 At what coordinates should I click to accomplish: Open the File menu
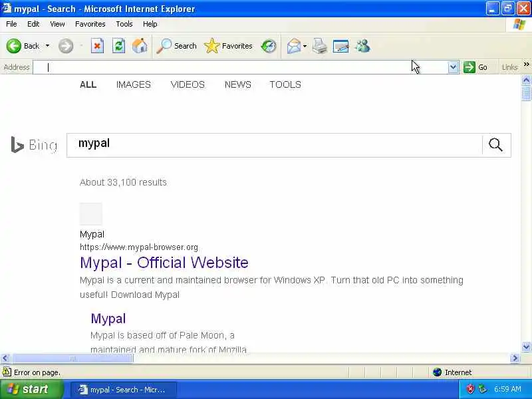click(11, 24)
